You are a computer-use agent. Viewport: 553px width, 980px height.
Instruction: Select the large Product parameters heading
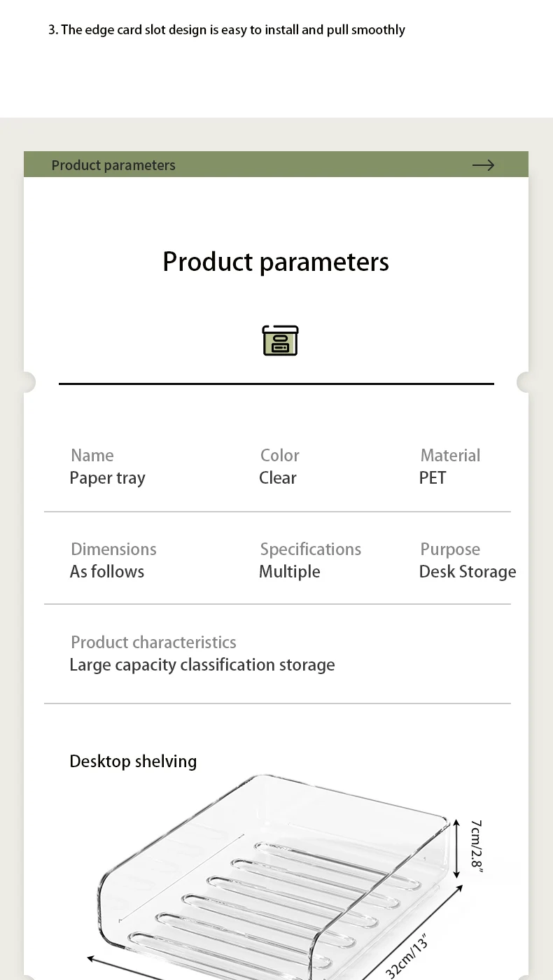coord(276,262)
